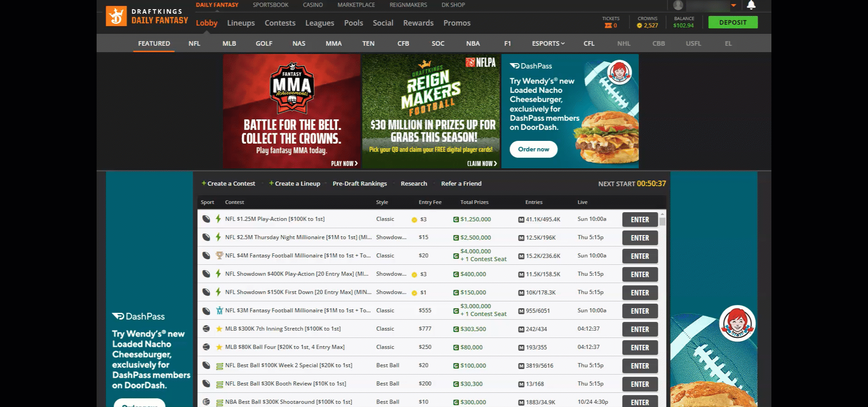
Task: Click the lightning bolt icon on NFL $2.5M Thursday Night Millionaire
Action: [x=218, y=237]
